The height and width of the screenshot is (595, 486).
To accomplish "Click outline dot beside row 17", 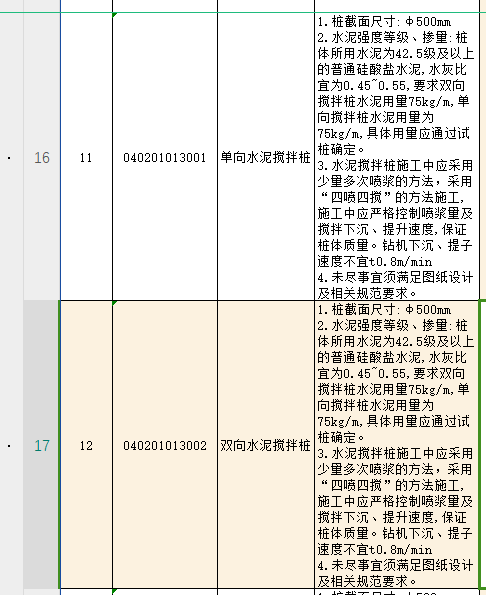I will click(9, 446).
